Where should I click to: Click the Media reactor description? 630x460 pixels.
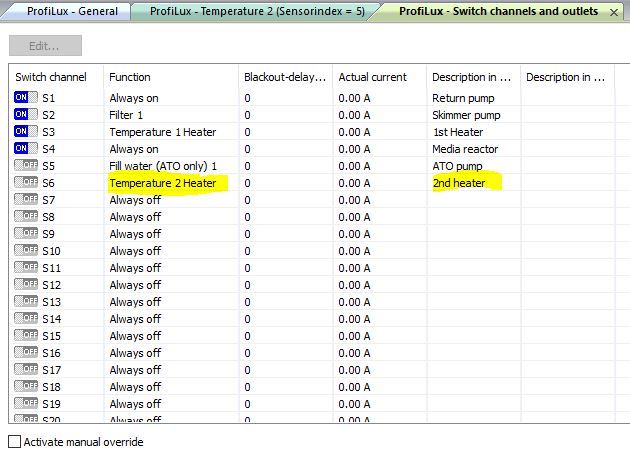[x=465, y=149]
